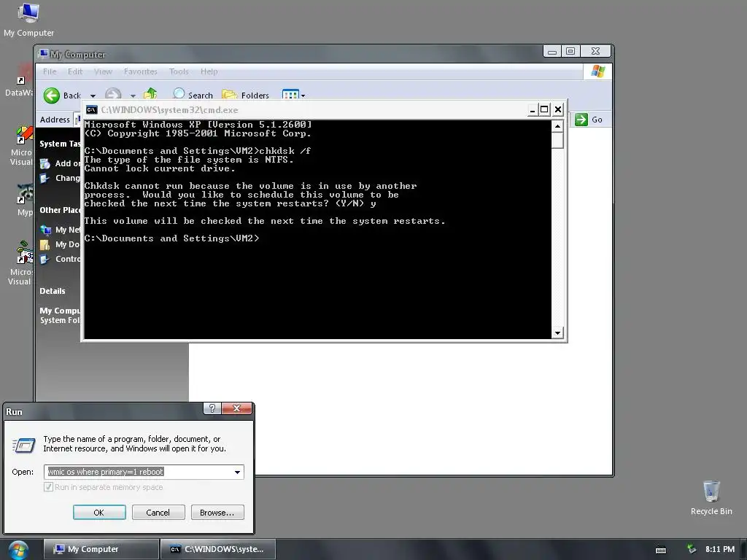Click the Go button in Address bar
Screen dimensions: 747x560
tap(589, 120)
